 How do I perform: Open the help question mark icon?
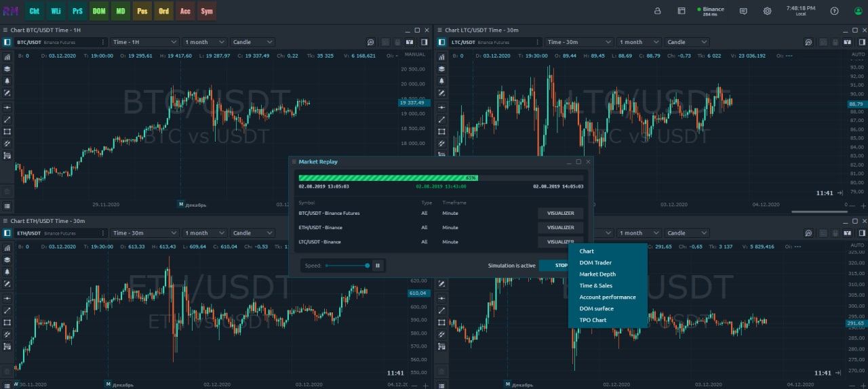click(834, 11)
